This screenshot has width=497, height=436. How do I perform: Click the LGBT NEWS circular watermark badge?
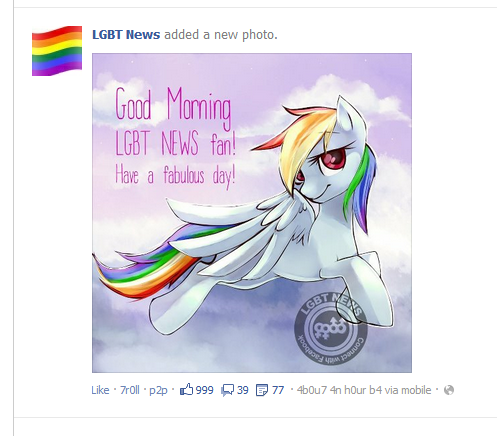click(x=331, y=328)
